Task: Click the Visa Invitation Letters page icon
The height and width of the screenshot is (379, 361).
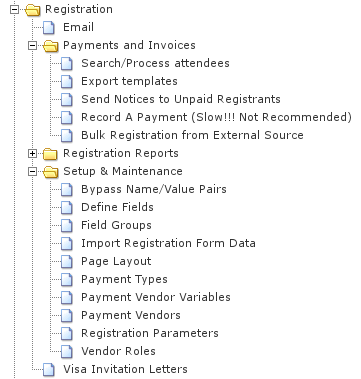Action: tap(49, 370)
